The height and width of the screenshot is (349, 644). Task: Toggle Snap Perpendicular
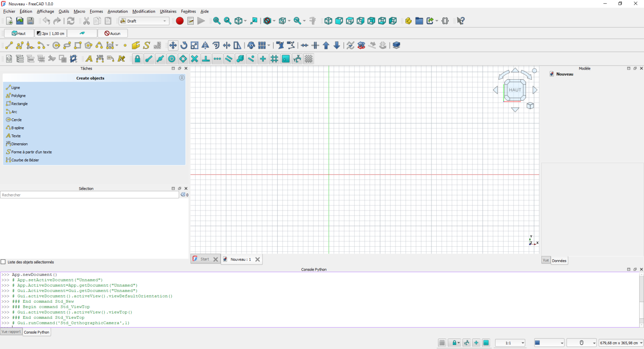[206, 59]
